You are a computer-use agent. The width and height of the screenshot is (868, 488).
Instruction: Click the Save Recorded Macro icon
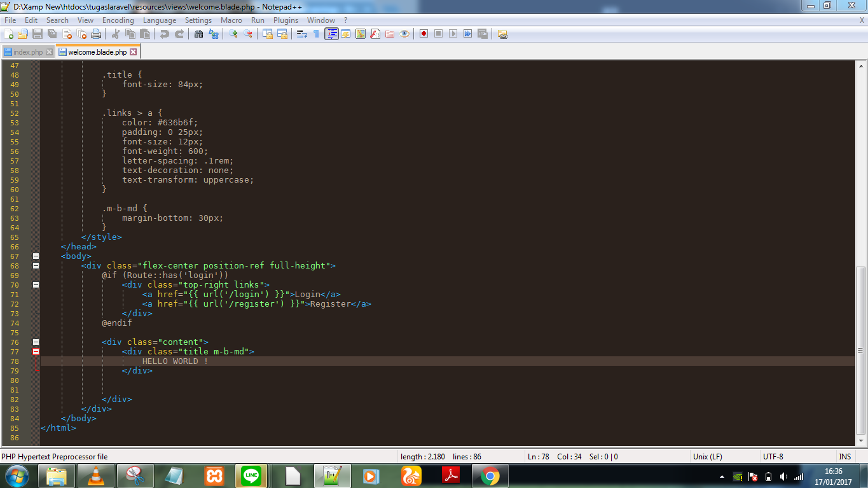pos(482,34)
